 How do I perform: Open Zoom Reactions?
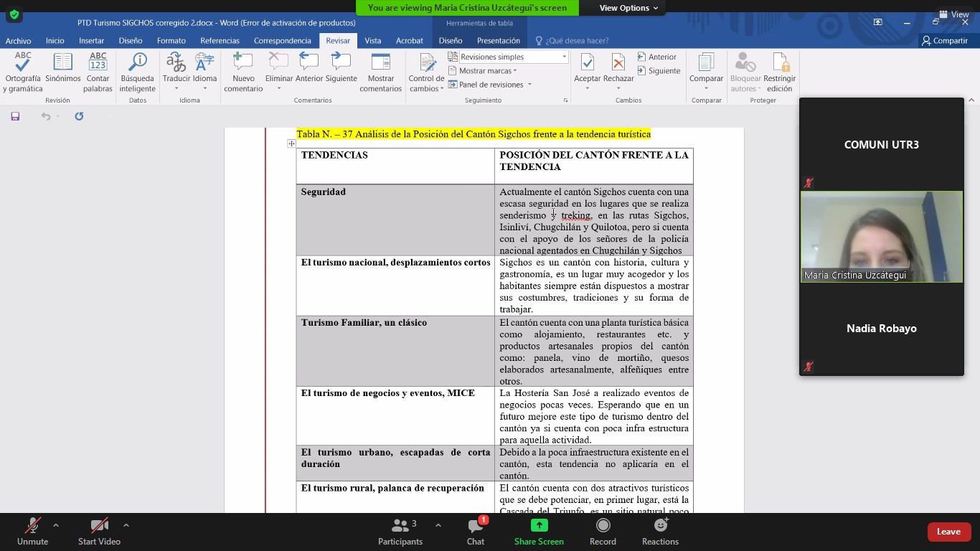click(660, 532)
